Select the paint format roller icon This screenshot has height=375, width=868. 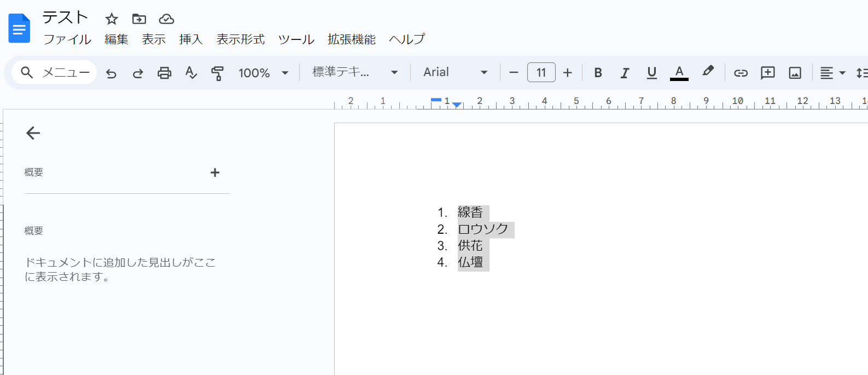click(217, 73)
